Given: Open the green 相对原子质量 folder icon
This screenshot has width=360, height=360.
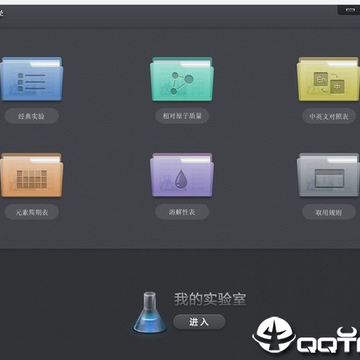Looking at the screenshot, I should pos(182,79).
